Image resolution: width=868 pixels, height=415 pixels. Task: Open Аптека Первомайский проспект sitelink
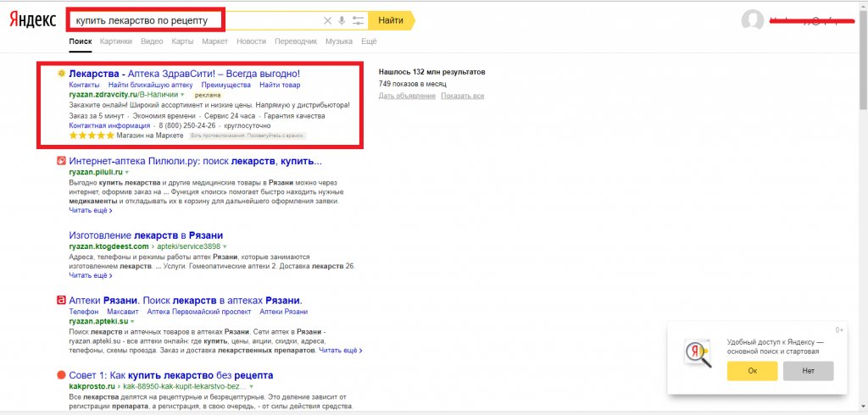pos(199,312)
